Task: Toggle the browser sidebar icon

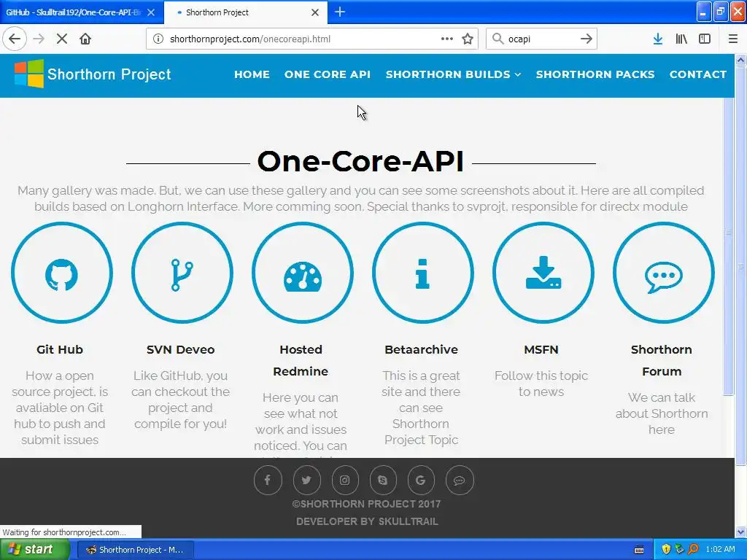Action: [705, 39]
